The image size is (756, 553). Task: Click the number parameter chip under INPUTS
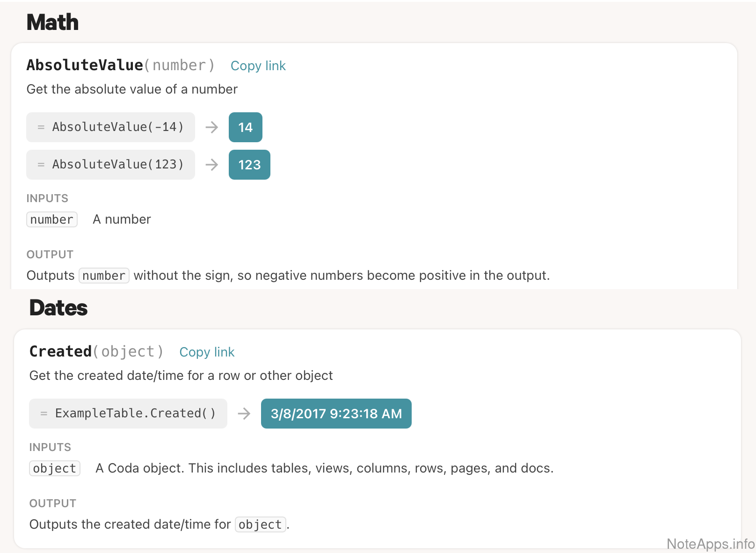click(52, 219)
